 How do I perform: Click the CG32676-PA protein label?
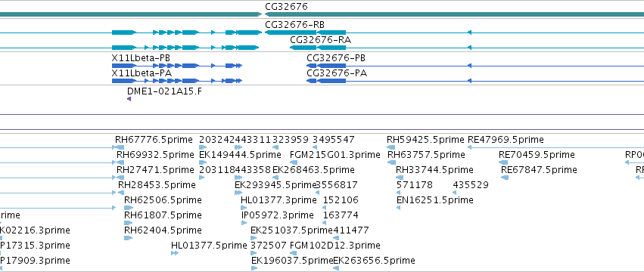click(x=337, y=73)
